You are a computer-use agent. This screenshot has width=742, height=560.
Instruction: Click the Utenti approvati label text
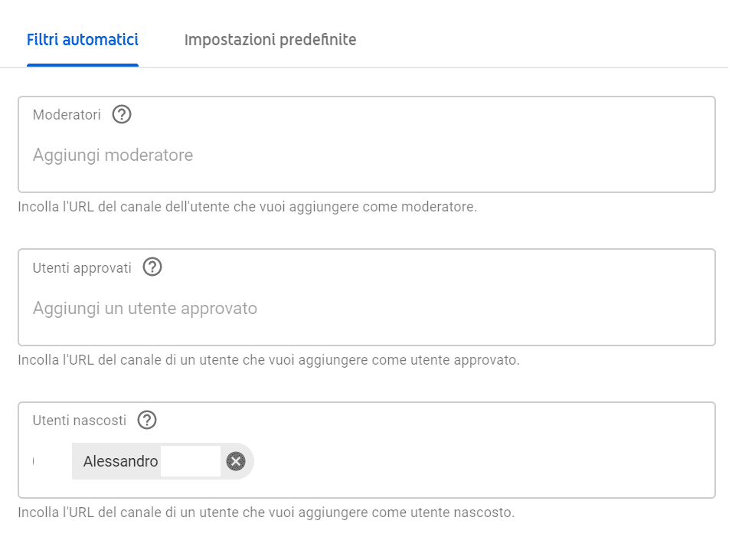coord(82,267)
